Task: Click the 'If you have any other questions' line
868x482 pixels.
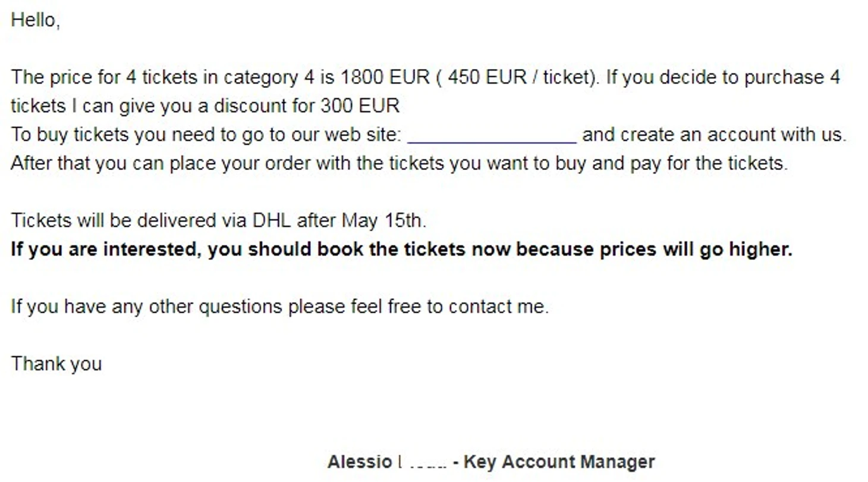Action: click(279, 307)
